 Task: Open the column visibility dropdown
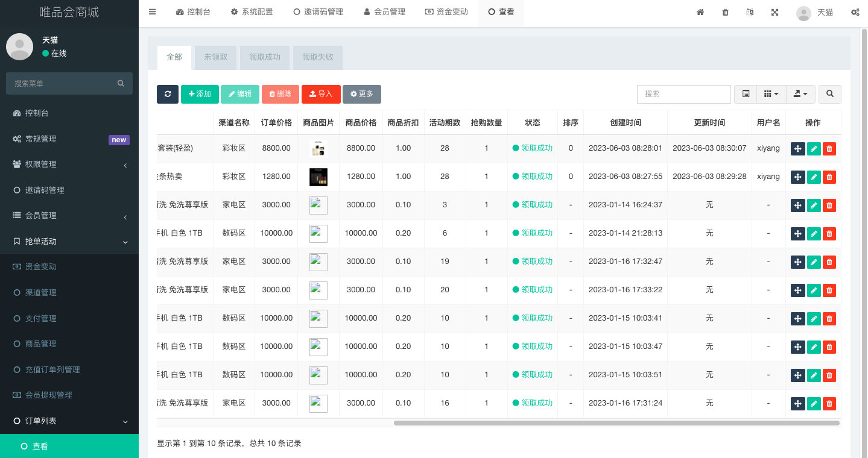click(771, 94)
